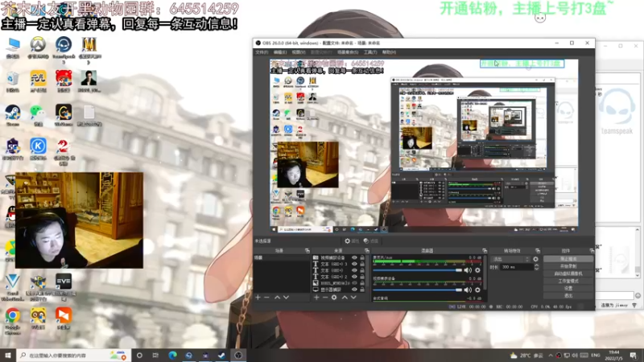Image resolution: width=644 pixels, height=362 pixels.
Task: Pop out the Sources dock
Action: (367, 250)
